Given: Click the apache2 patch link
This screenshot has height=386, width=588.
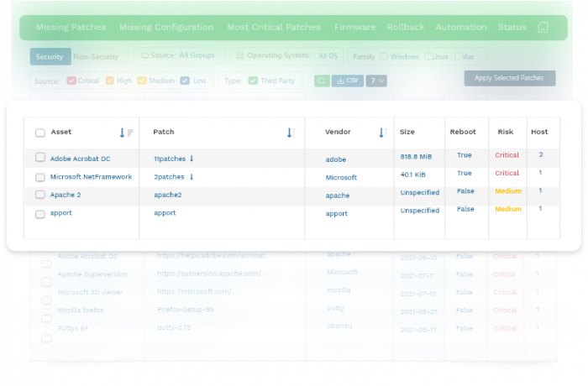Looking at the screenshot, I should [168, 195].
